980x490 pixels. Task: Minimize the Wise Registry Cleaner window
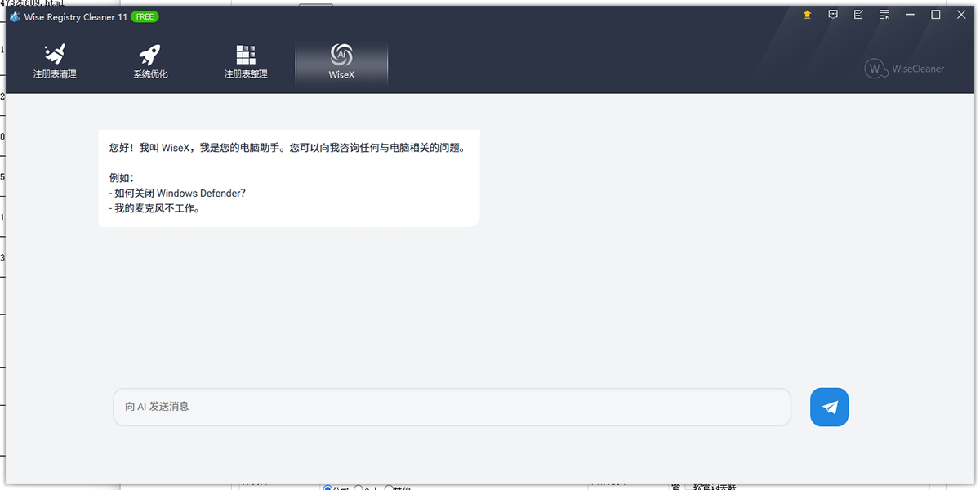(911, 15)
